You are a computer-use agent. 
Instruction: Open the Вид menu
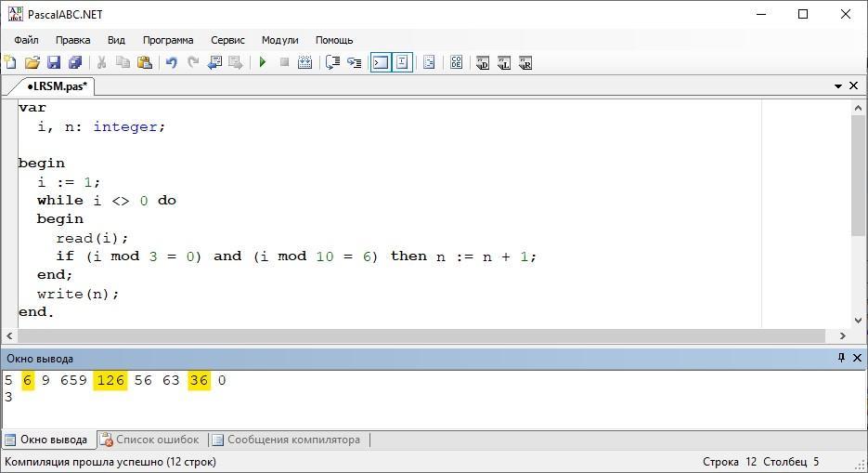pos(116,40)
